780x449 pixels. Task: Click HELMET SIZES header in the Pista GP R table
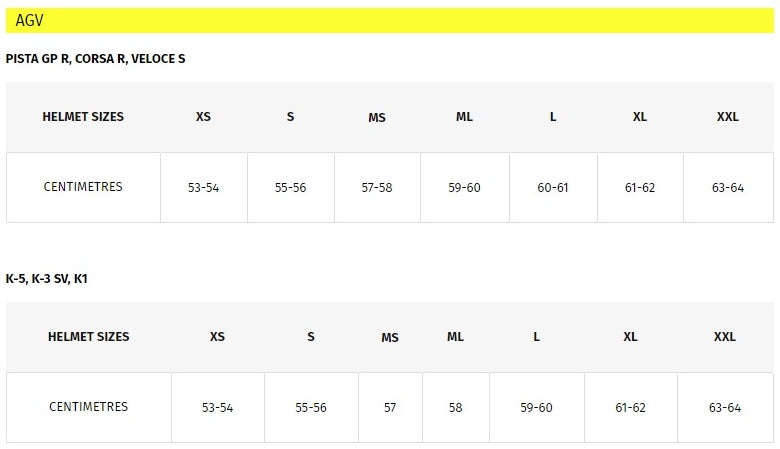coord(83,117)
